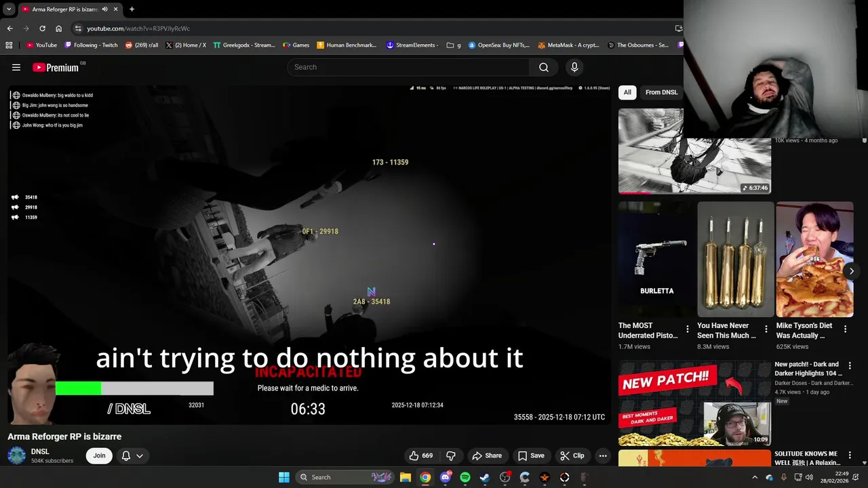Join the DNSL channel membership
The height and width of the screenshot is (488, 868).
pyautogui.click(x=99, y=455)
